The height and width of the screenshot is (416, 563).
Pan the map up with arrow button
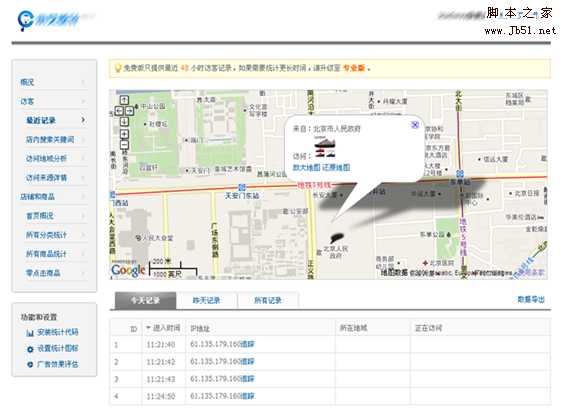pos(124,100)
